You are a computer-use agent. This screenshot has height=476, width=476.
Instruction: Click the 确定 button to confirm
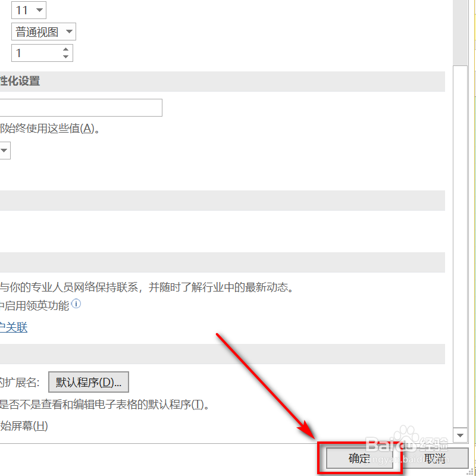pyautogui.click(x=359, y=458)
